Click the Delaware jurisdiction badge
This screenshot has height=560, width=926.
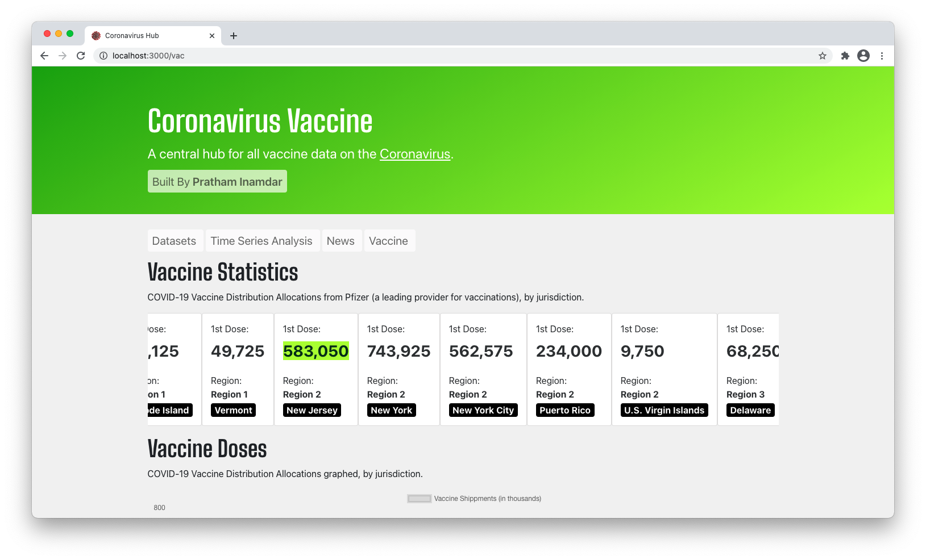(x=750, y=410)
